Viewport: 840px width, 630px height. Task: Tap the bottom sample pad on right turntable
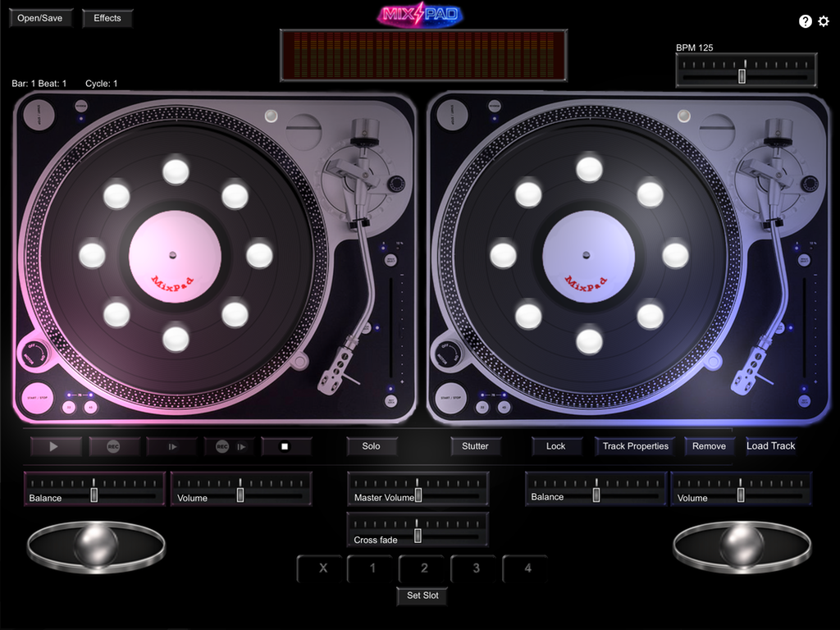(x=589, y=341)
